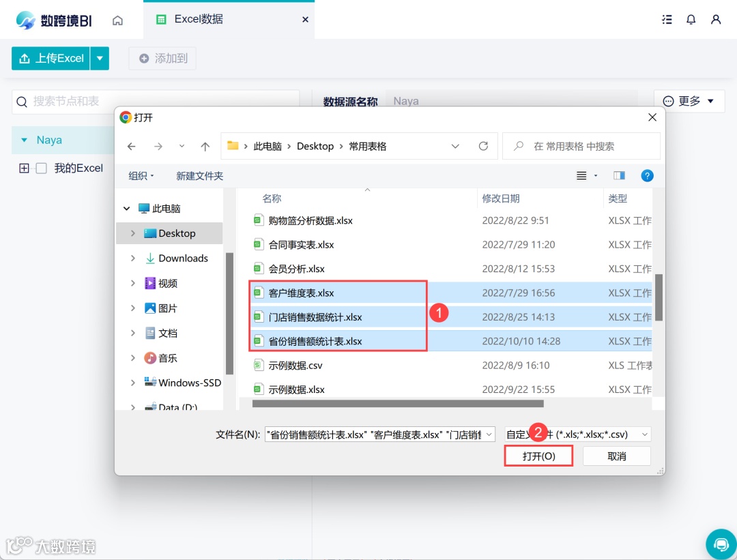The image size is (737, 560).
Task: Click the back arrow in the file dialog
Action: coord(132,146)
